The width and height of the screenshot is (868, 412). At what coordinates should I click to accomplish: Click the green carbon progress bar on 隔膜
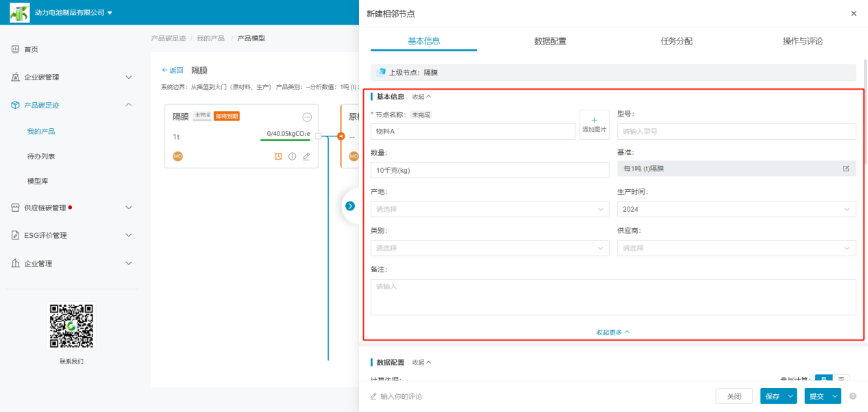tap(285, 140)
